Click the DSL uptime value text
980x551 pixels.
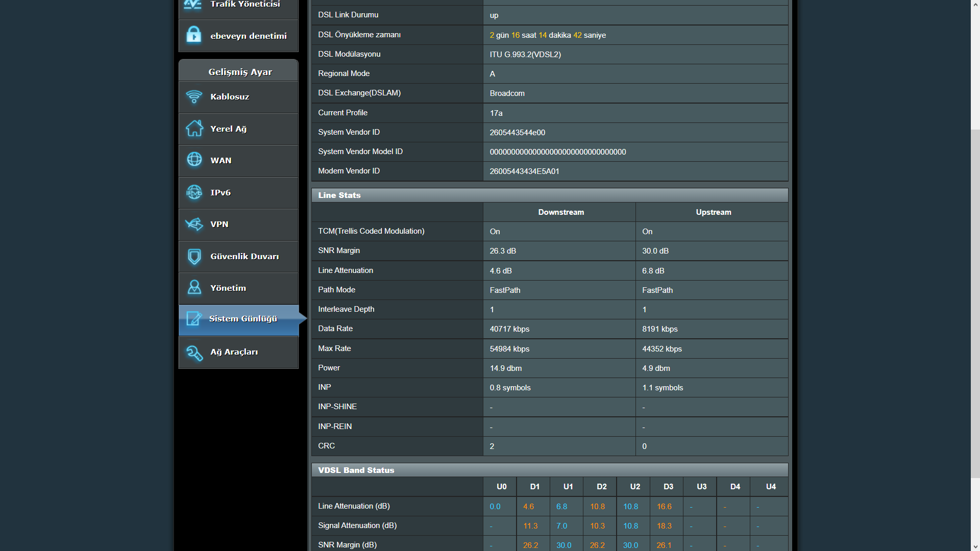point(548,35)
